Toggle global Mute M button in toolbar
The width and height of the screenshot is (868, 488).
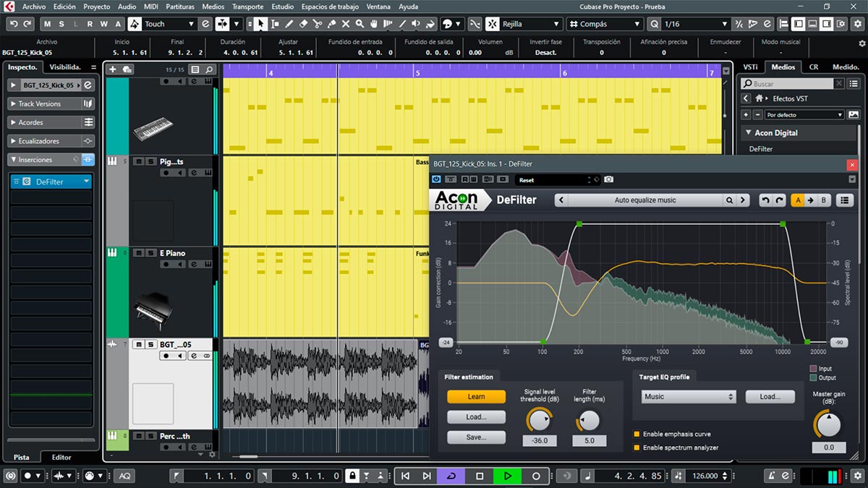tap(48, 24)
